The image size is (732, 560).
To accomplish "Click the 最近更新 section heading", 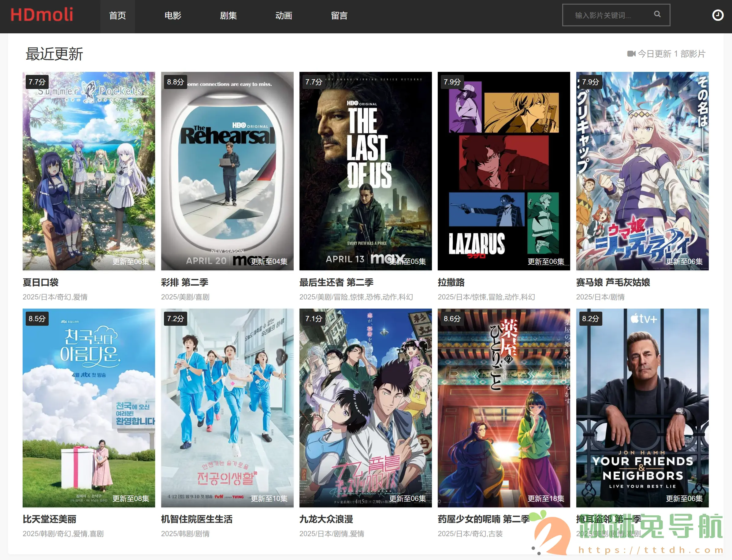I will click(x=54, y=54).
